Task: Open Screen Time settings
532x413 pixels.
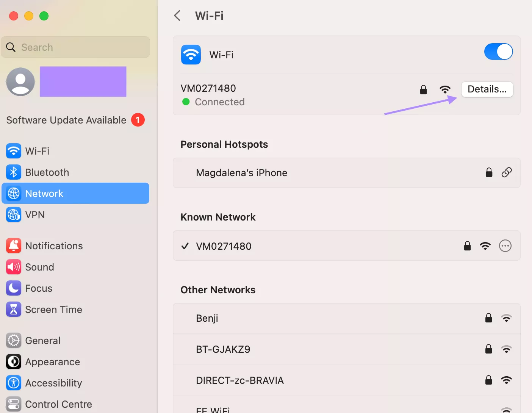Action: [x=53, y=309]
